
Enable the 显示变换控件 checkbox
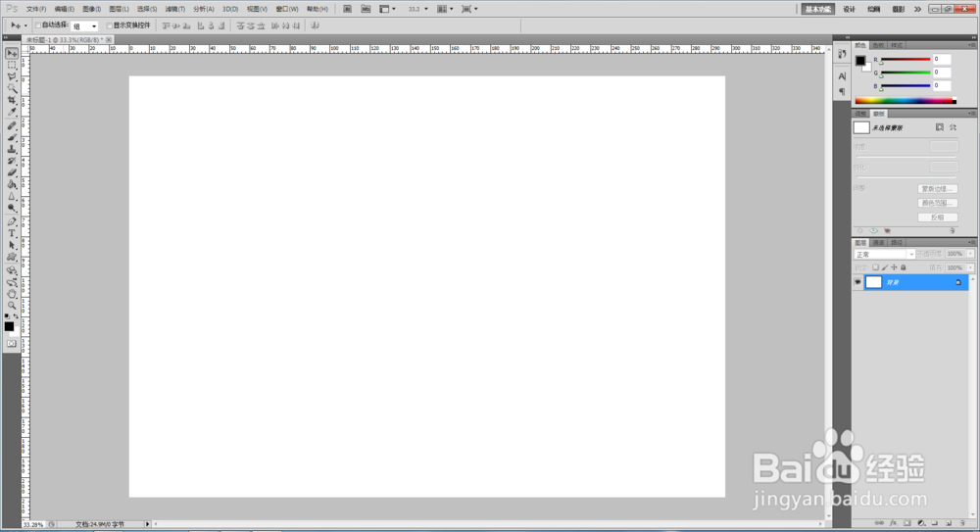tap(110, 25)
